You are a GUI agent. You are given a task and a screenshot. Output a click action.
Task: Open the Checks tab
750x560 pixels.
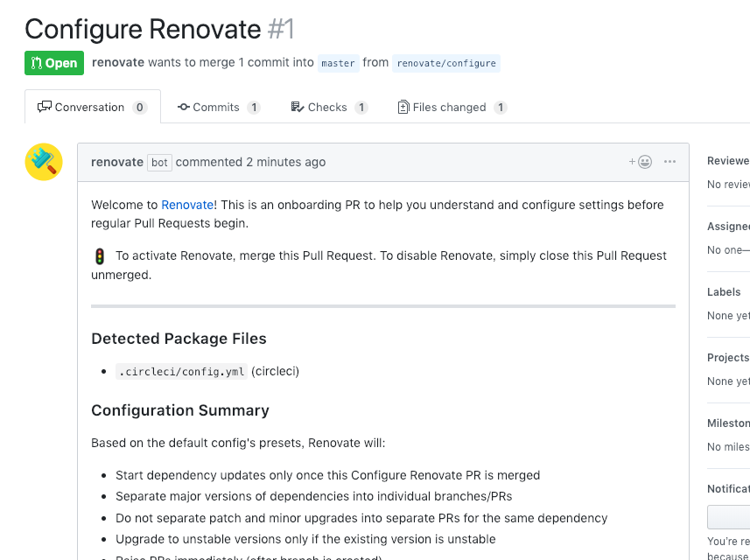click(x=329, y=107)
